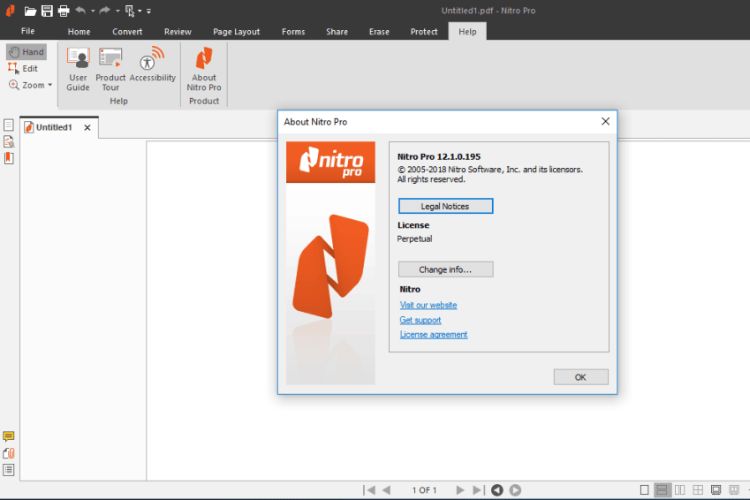Switch to the Convert tab
The image size is (750, 500).
click(x=127, y=32)
